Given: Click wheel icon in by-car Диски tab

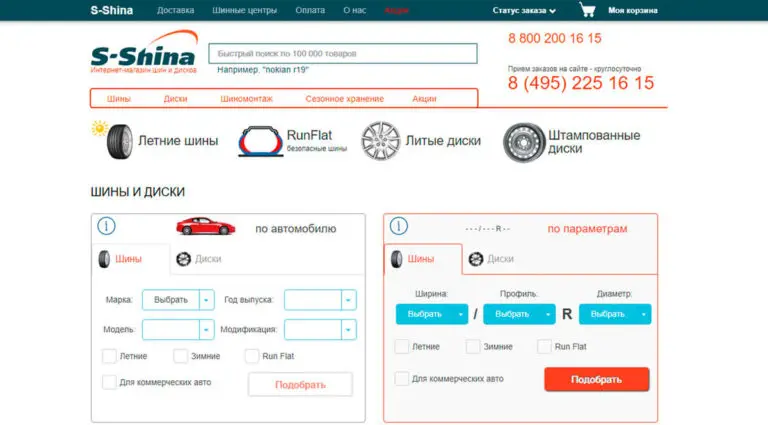Looking at the screenshot, I should (x=184, y=259).
